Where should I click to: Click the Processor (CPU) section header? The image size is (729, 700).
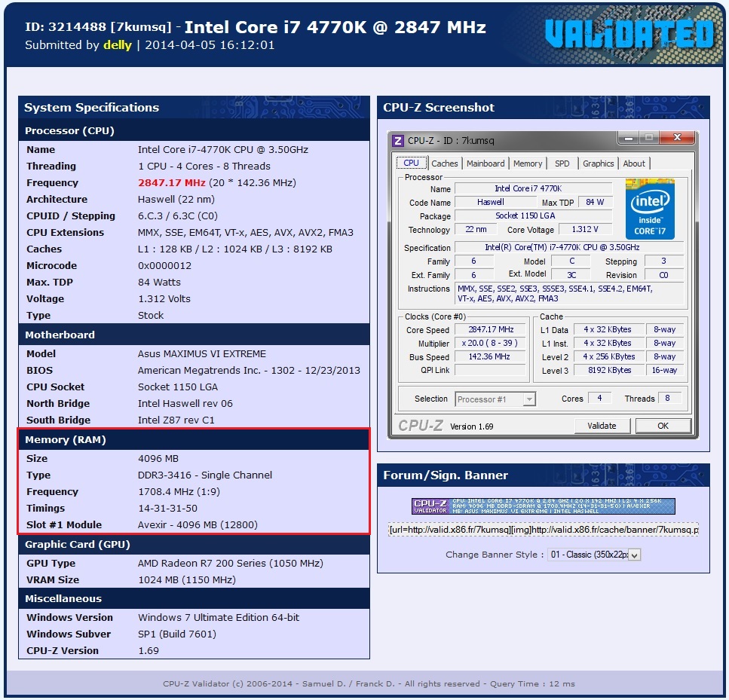pos(194,130)
